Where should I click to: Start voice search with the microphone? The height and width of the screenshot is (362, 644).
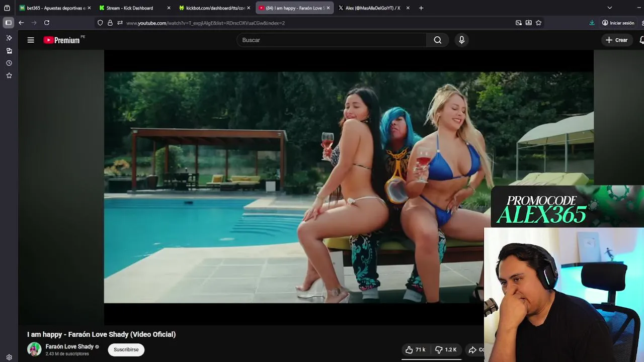point(461,40)
